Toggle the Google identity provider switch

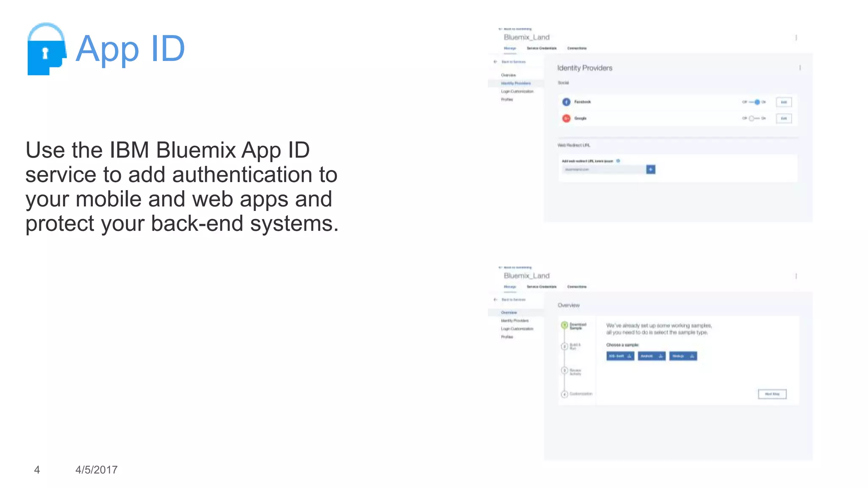(754, 119)
